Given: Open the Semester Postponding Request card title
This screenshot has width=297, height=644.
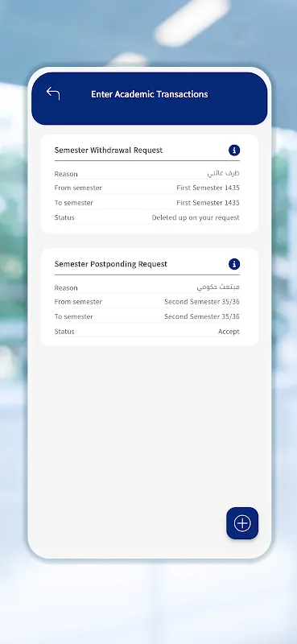Looking at the screenshot, I should [x=111, y=264].
